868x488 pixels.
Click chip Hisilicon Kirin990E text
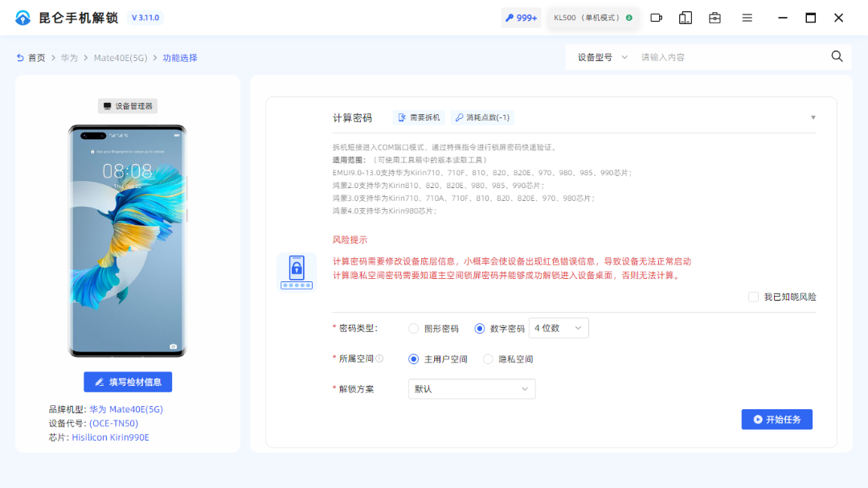(x=110, y=437)
